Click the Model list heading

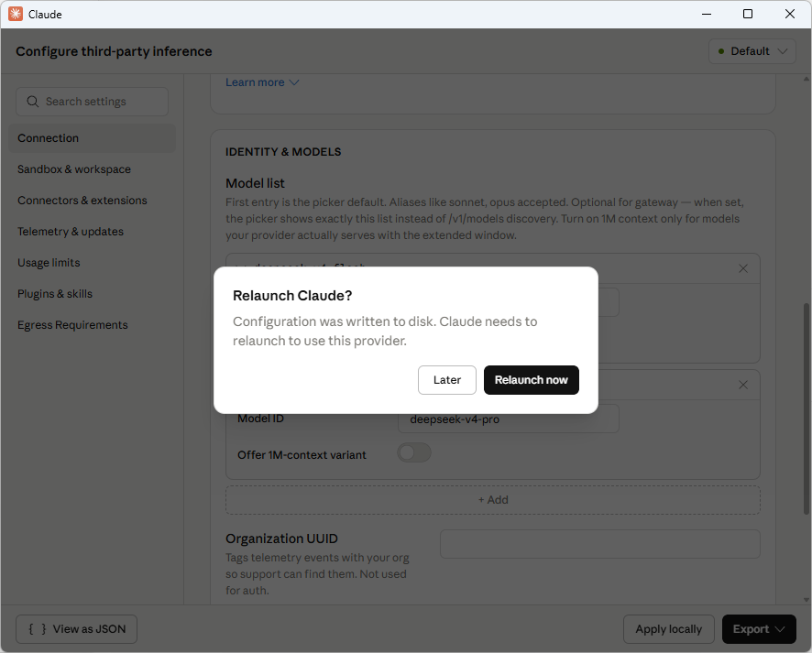pyautogui.click(x=255, y=183)
